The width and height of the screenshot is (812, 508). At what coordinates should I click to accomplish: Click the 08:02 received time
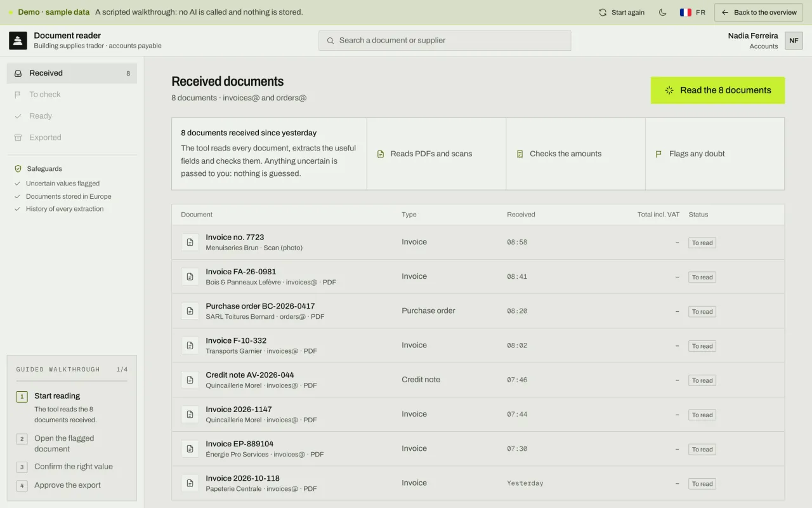(x=517, y=345)
